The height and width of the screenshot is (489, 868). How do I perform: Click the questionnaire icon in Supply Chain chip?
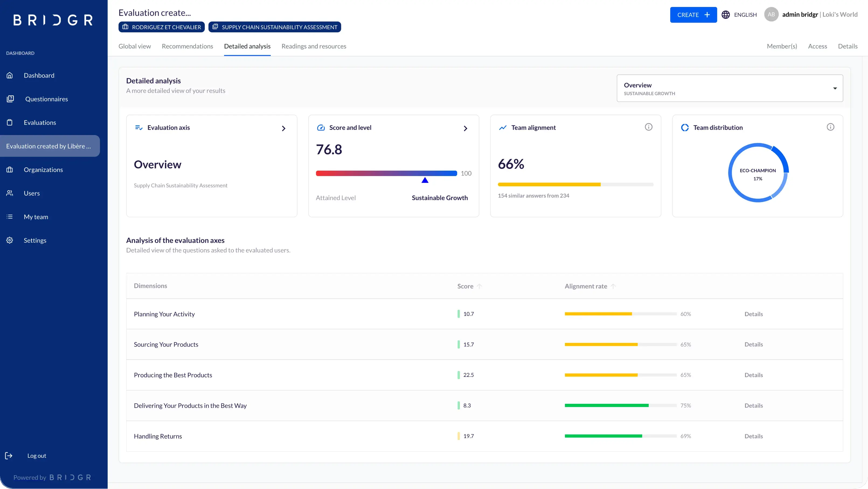[215, 27]
